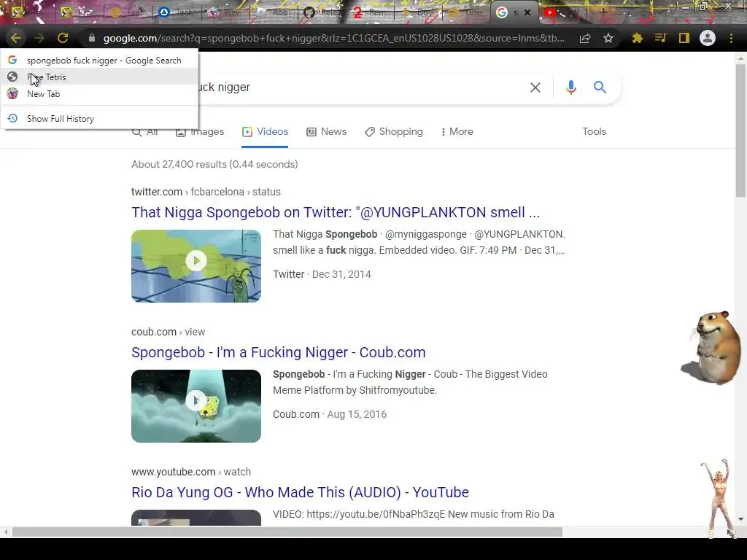Expand the More search categories menu
Screen dimensions: 747x560
click(x=457, y=132)
